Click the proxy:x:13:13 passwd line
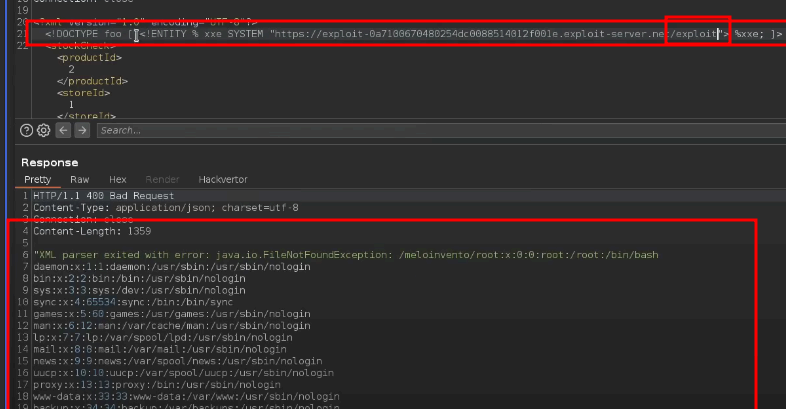786x409 pixels. [x=157, y=385]
